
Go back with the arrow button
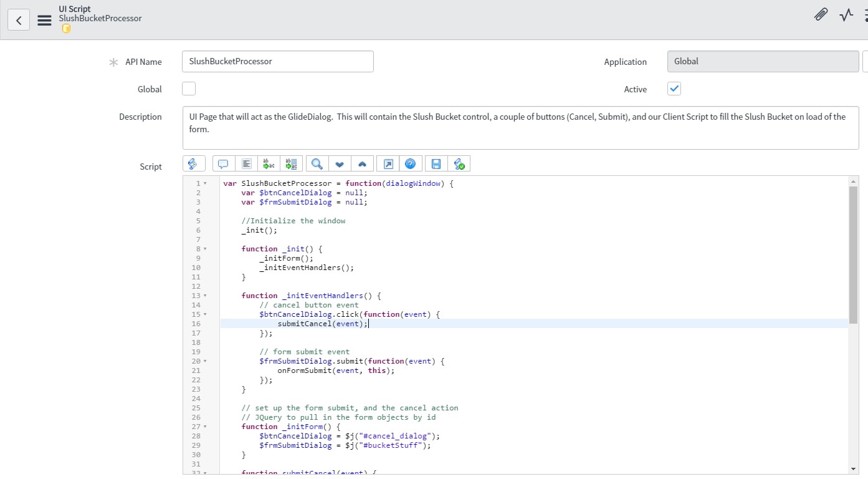coord(18,19)
